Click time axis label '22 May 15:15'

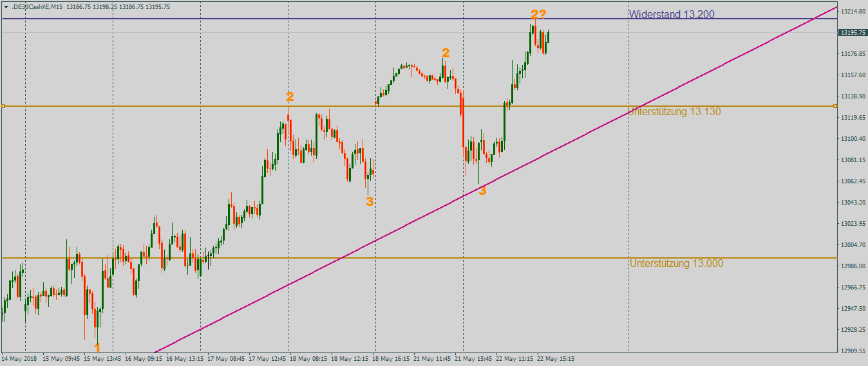point(556,359)
